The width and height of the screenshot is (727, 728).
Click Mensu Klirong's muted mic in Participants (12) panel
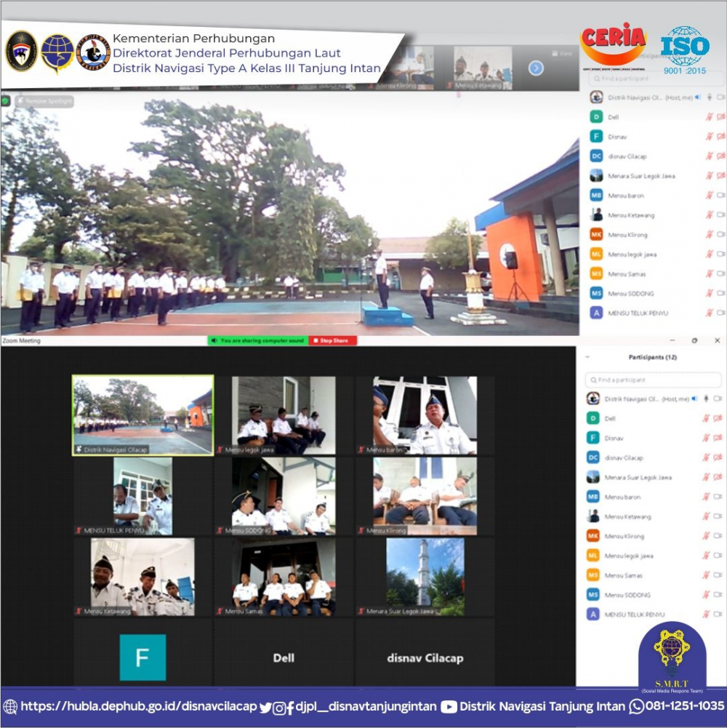point(706,536)
